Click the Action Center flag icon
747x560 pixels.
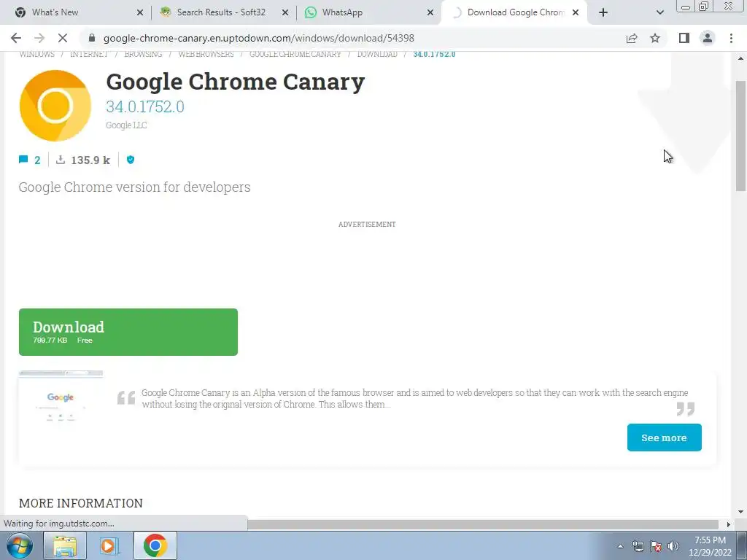point(656,546)
